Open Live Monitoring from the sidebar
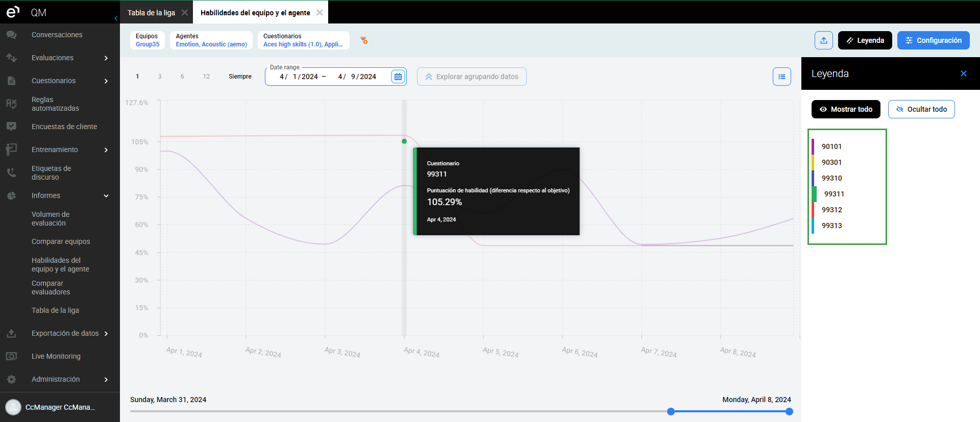 coord(56,356)
